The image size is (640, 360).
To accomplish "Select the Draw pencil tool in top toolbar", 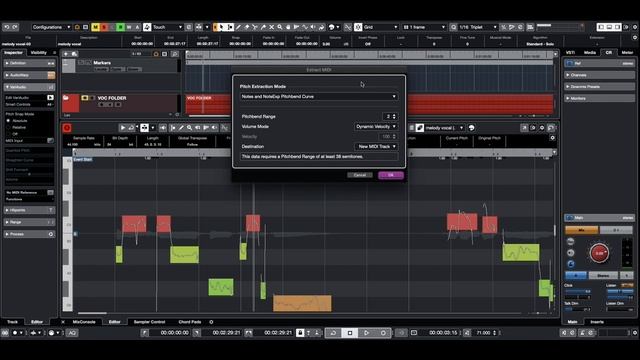I will point(239,27).
